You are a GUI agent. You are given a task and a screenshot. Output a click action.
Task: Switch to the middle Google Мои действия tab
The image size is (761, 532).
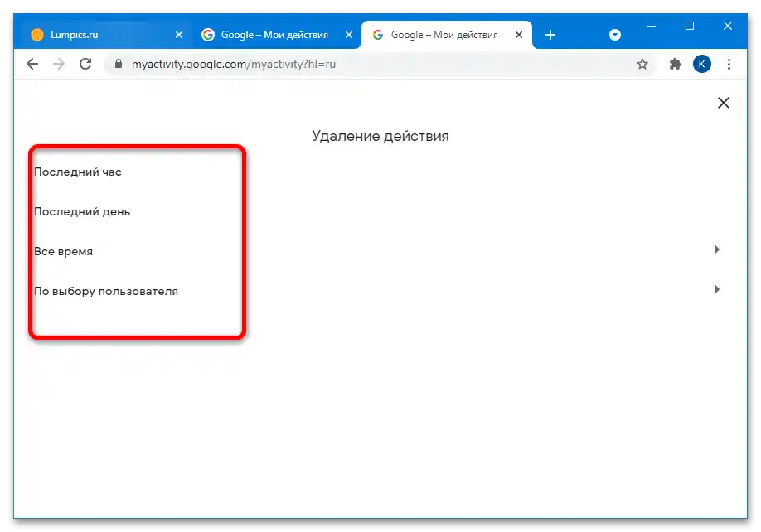[269, 34]
